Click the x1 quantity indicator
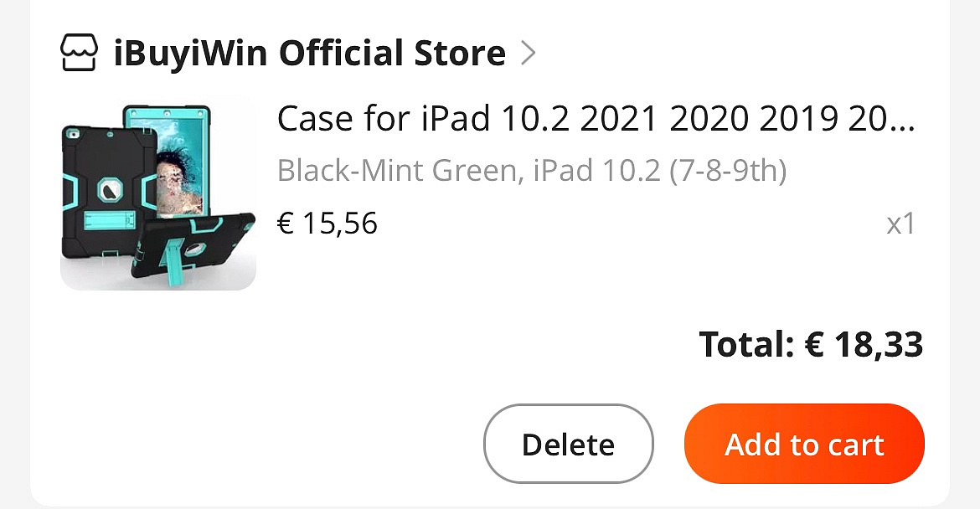This screenshot has width=980, height=509. coord(900,224)
